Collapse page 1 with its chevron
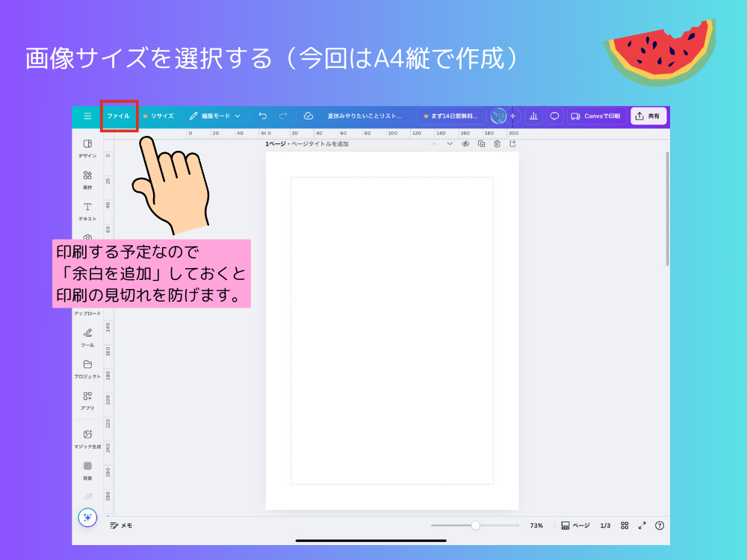The width and height of the screenshot is (747, 560). [x=436, y=144]
